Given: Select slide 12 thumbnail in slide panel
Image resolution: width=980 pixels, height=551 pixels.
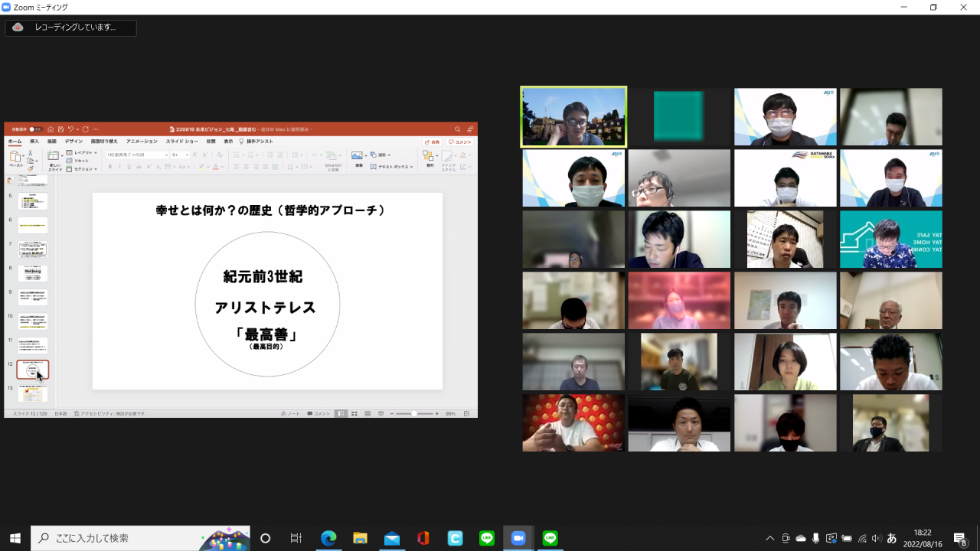Looking at the screenshot, I should [x=33, y=370].
